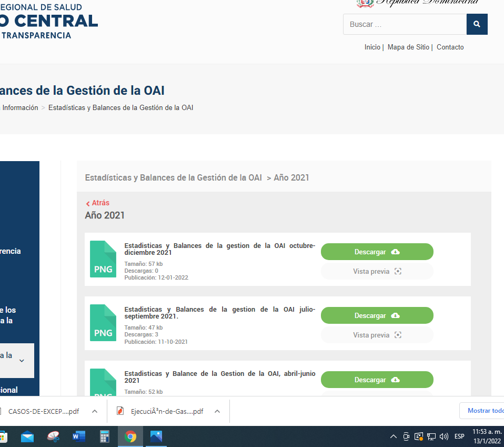Click the network icon in system tray
The image size is (504, 447).
pos(431,436)
